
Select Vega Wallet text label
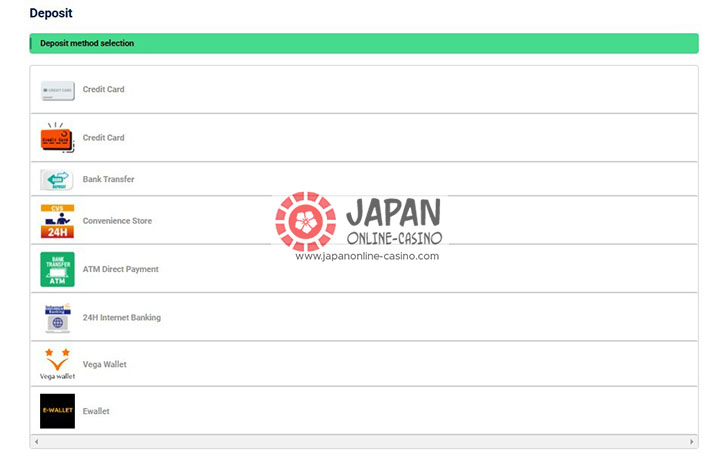105,364
